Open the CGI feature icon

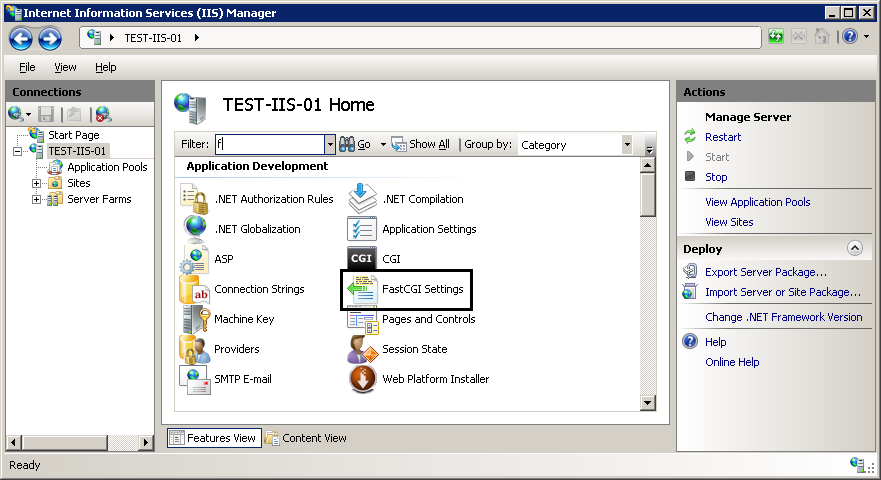[362, 259]
